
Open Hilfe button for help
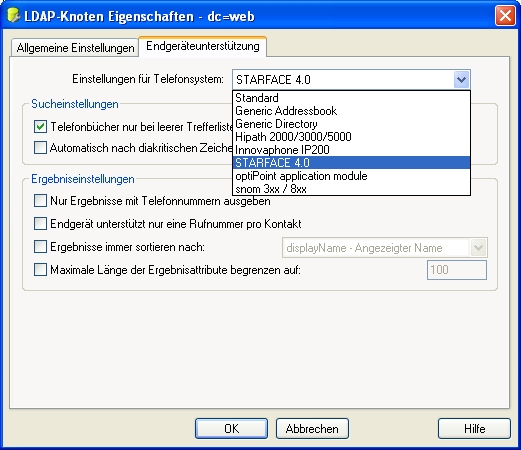474,429
